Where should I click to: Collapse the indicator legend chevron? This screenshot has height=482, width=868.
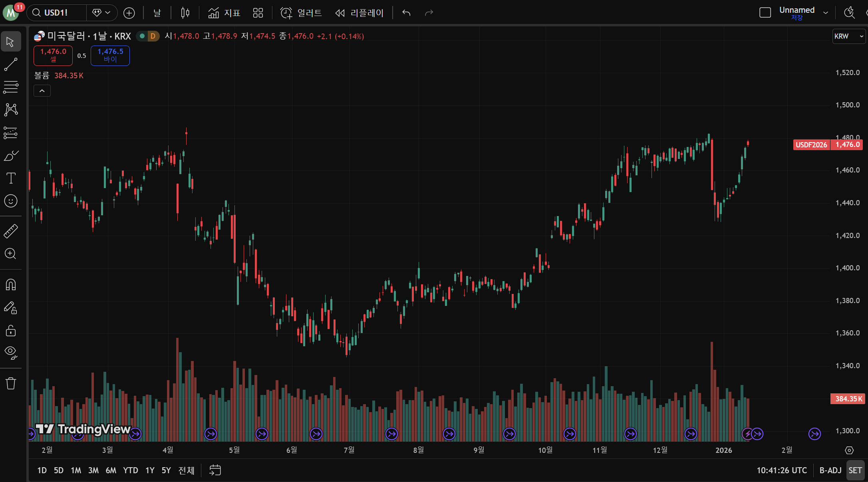(x=42, y=91)
